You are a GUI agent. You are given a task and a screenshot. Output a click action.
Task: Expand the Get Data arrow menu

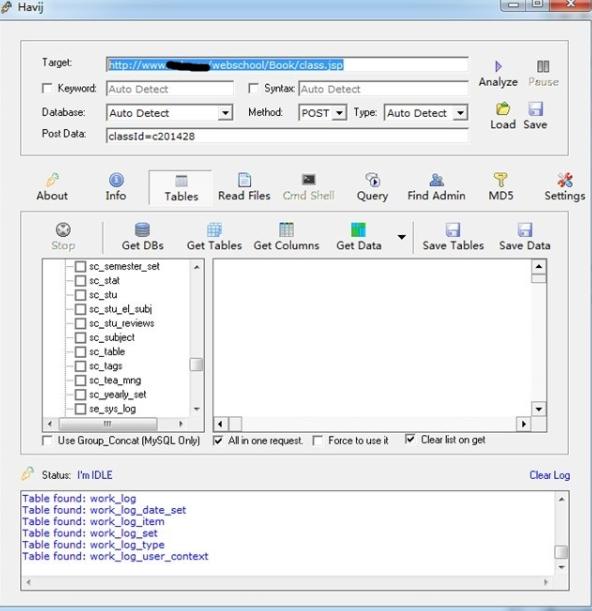(401, 237)
